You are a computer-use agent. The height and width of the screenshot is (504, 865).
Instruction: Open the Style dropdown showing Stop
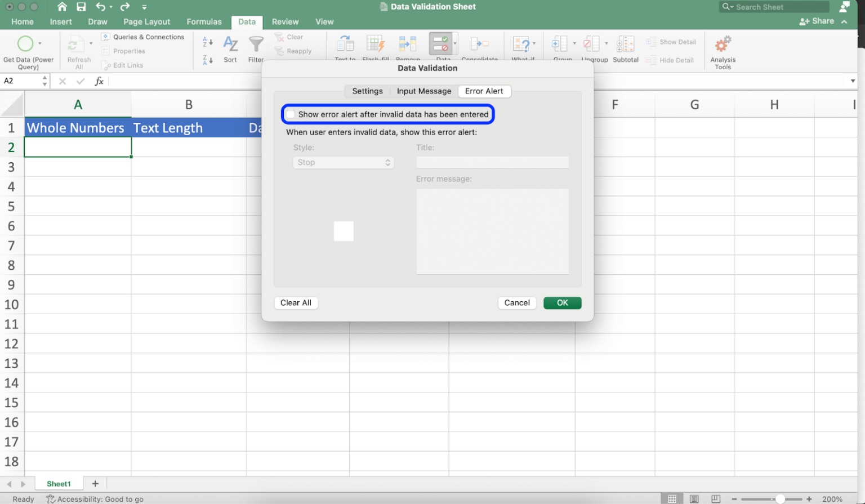pos(343,162)
